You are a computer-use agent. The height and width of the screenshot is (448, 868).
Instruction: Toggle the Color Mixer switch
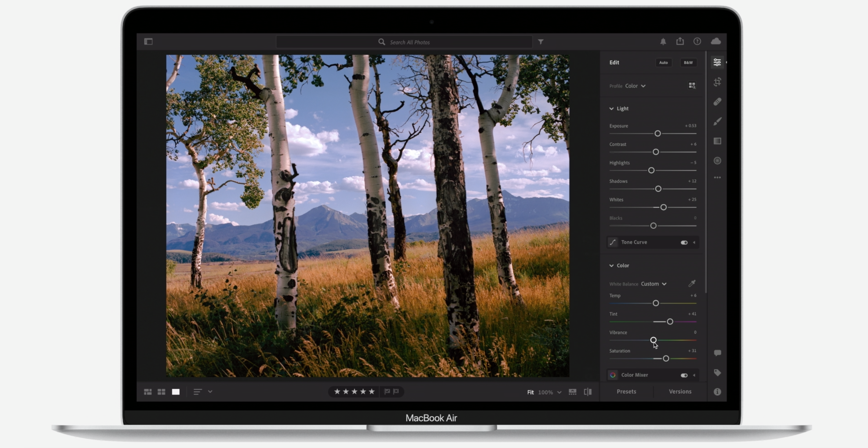(684, 375)
